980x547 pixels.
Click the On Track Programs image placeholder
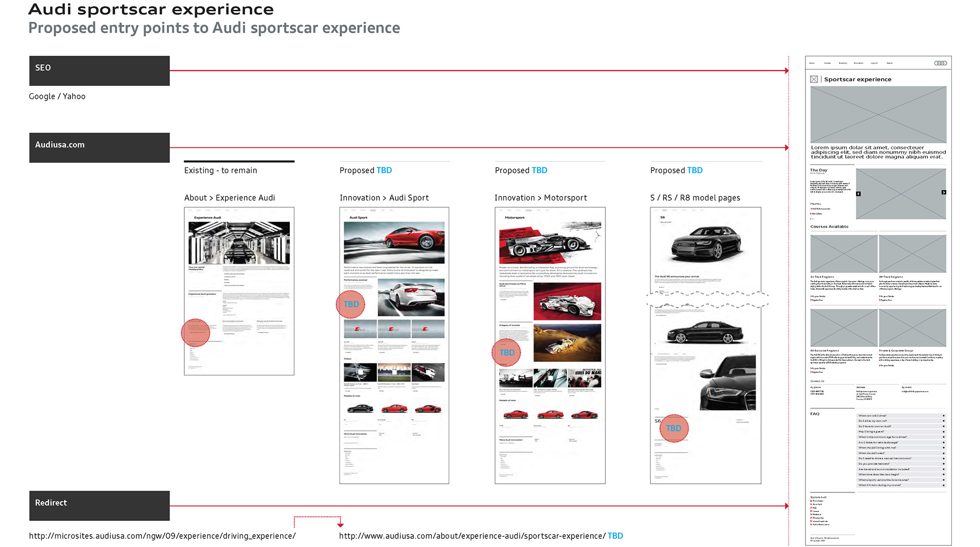844,254
